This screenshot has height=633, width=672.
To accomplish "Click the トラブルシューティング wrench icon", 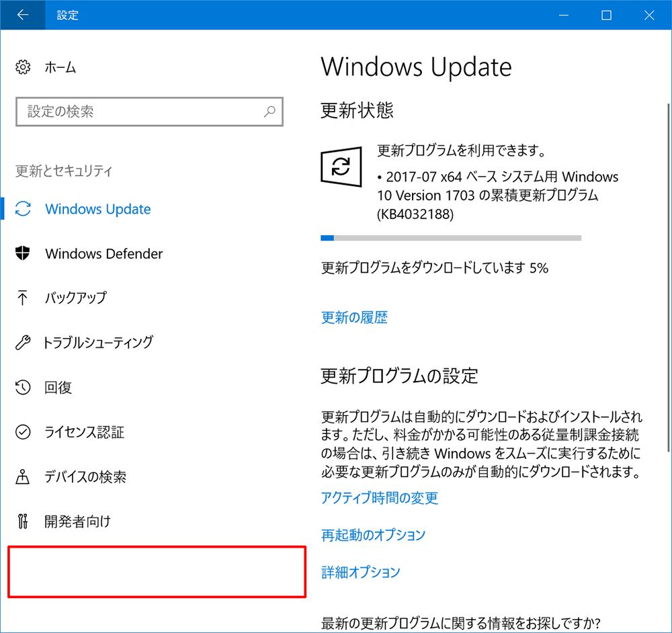I will tap(23, 343).
